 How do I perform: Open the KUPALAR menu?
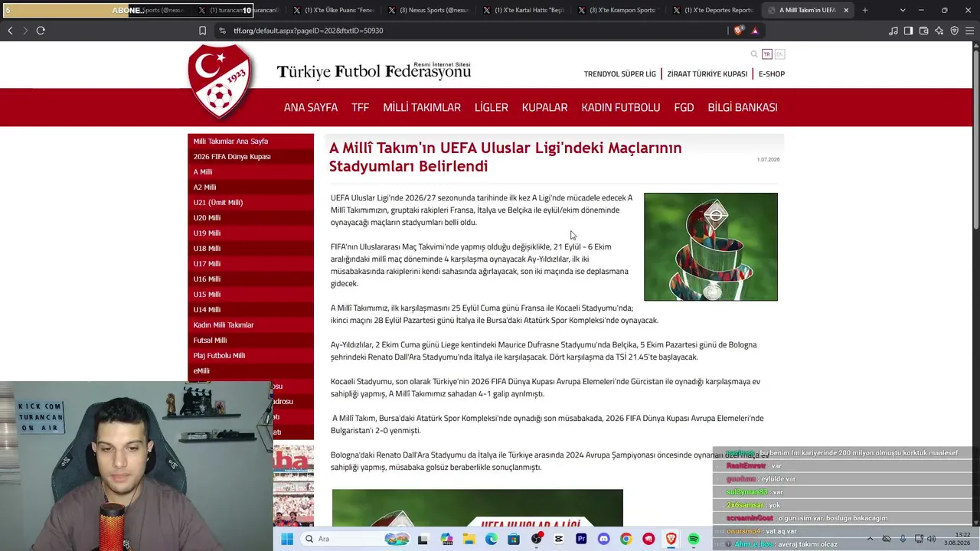pos(545,107)
